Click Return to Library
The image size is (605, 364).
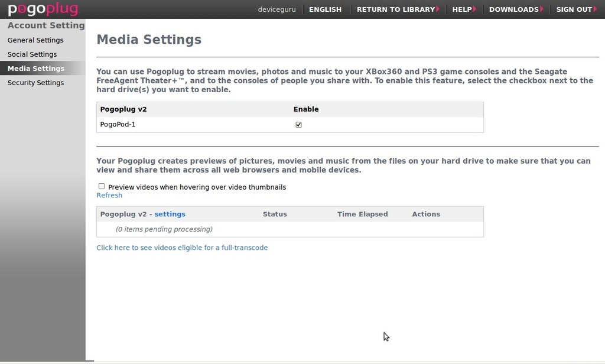[398, 9]
